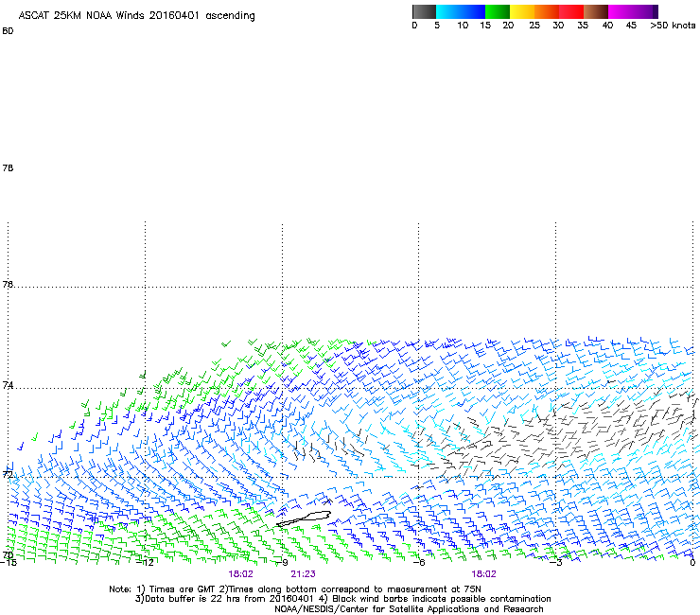Viewport: 700px width, 615px height.
Task: Click the dark purple end of color bar
Action: point(655,11)
